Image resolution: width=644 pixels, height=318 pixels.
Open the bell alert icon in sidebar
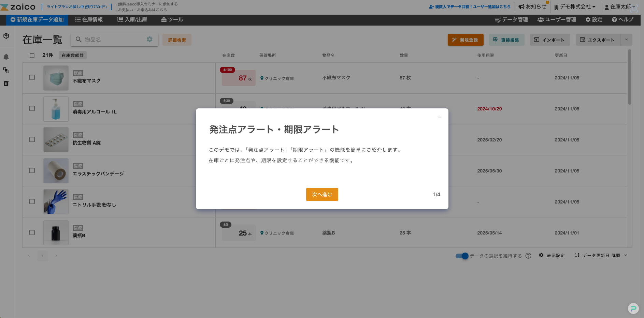click(6, 57)
